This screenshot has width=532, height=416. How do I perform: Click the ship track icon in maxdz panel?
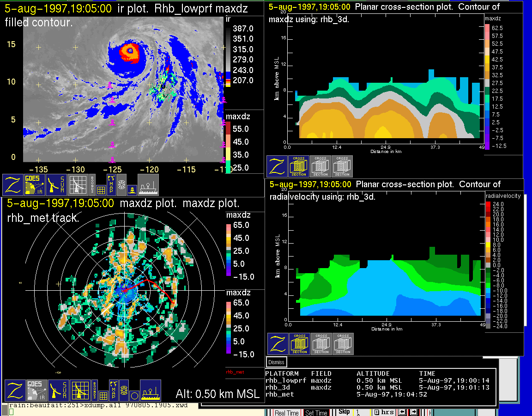(150, 391)
